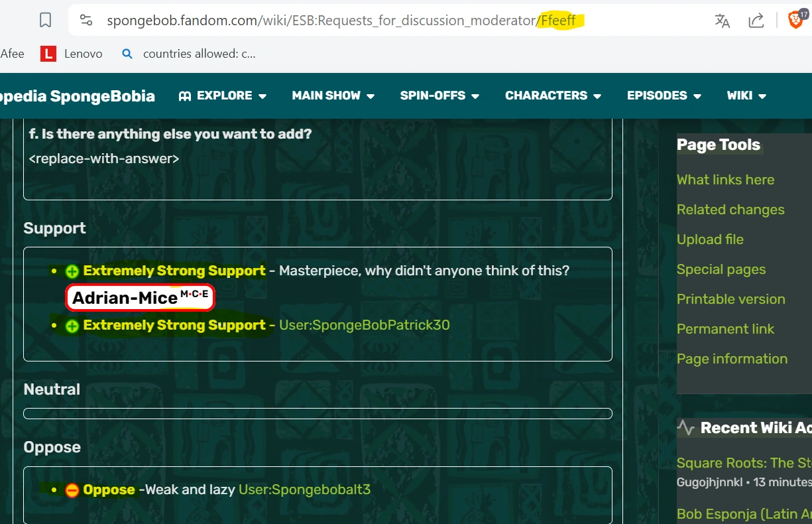Screen dimensions: 812x524
Task: Open the EPISODES dropdown menu
Action: (656, 96)
